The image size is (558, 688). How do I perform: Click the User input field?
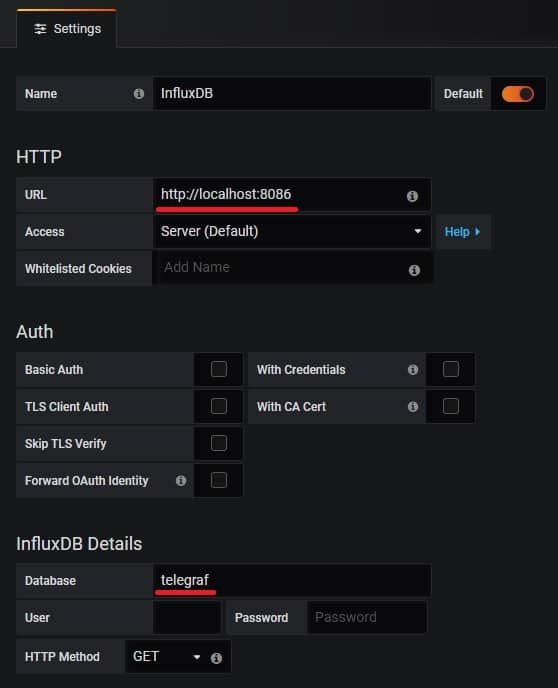[186, 617]
